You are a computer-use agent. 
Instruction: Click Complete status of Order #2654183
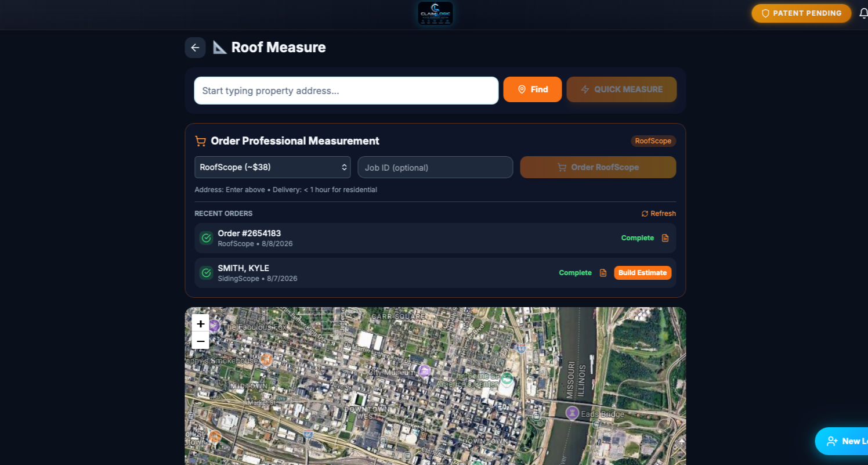click(638, 238)
